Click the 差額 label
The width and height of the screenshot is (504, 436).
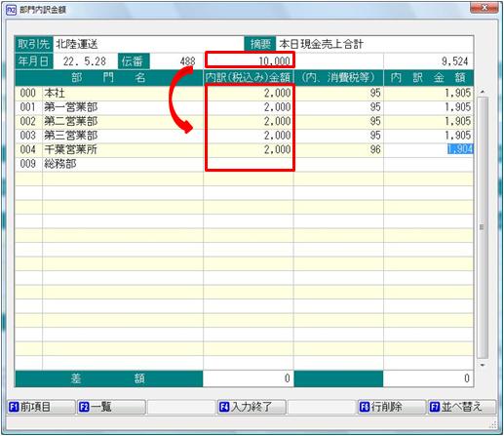coord(109,378)
